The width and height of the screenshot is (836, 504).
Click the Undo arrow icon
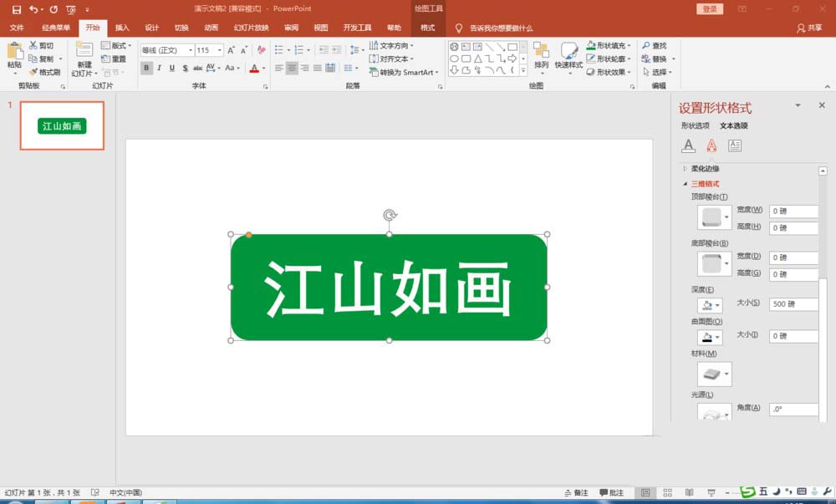pyautogui.click(x=33, y=9)
